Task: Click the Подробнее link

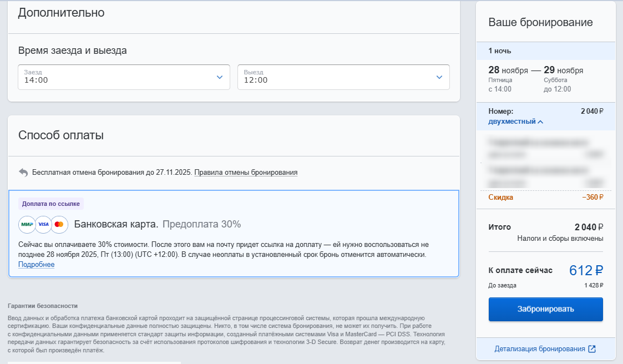Action: coord(37,265)
